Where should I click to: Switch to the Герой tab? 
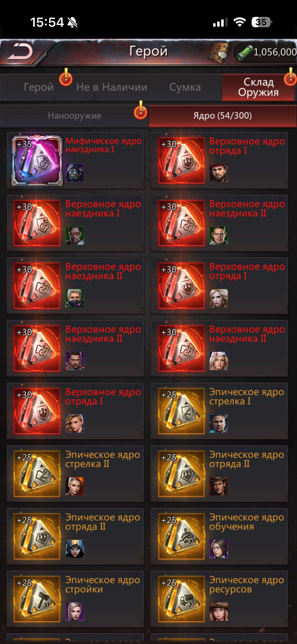(39, 87)
